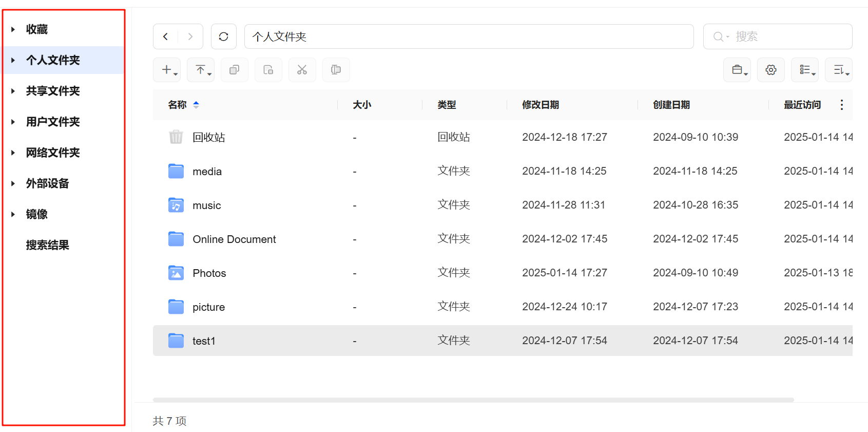Expand the 收藏 tree node

click(x=13, y=29)
